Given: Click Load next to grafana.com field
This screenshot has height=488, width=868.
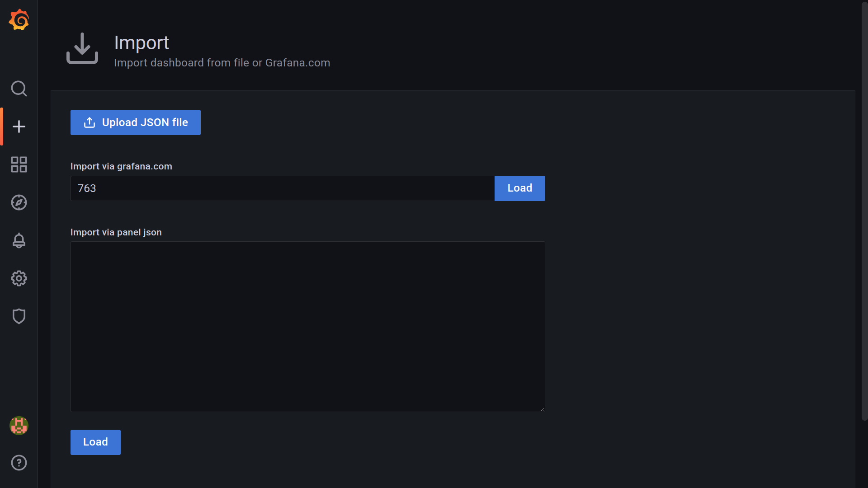Looking at the screenshot, I should (x=519, y=188).
